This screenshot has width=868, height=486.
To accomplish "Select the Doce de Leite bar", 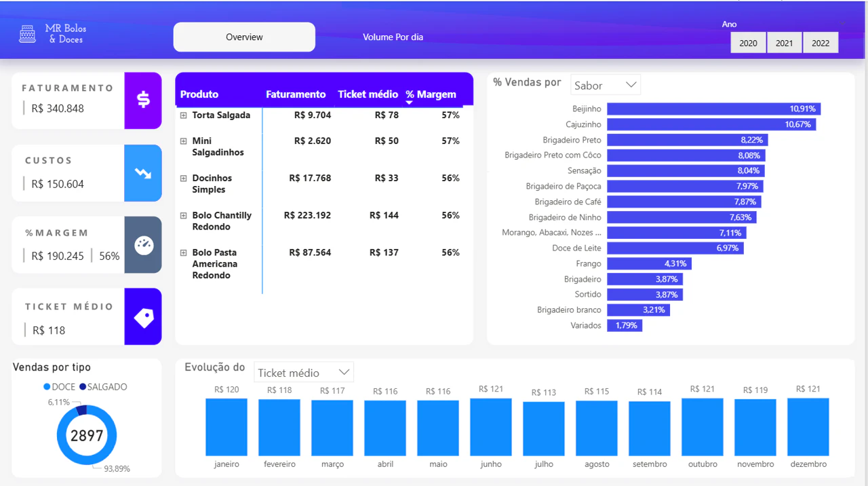I will tap(675, 248).
